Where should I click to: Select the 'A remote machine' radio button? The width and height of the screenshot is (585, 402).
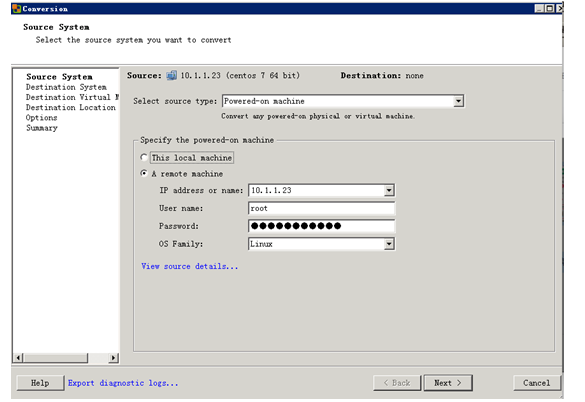[144, 174]
